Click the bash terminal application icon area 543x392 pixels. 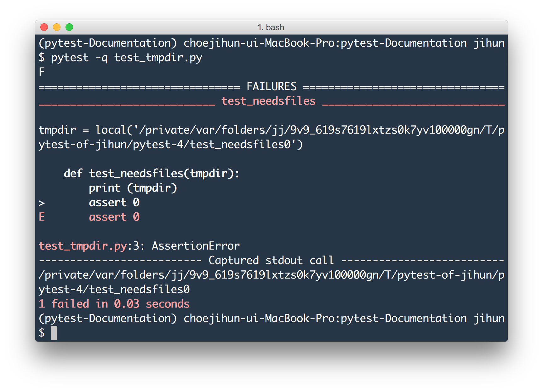coord(271,27)
